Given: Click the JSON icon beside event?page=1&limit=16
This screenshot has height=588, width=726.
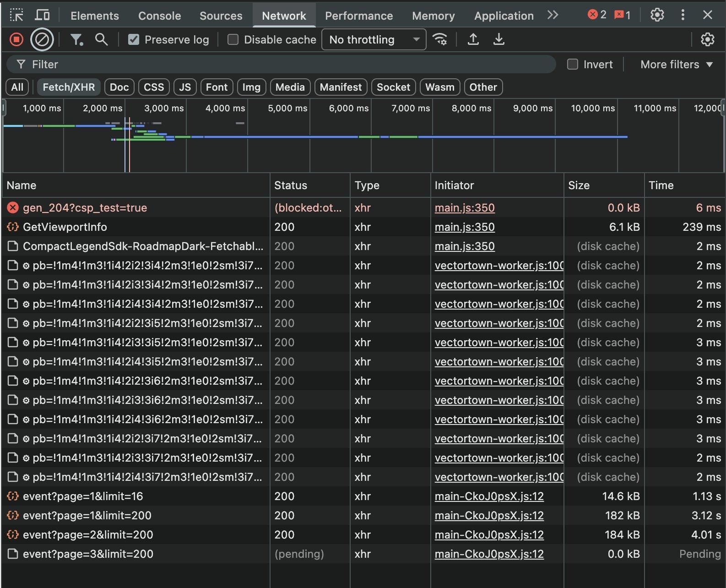Looking at the screenshot, I should (x=13, y=496).
